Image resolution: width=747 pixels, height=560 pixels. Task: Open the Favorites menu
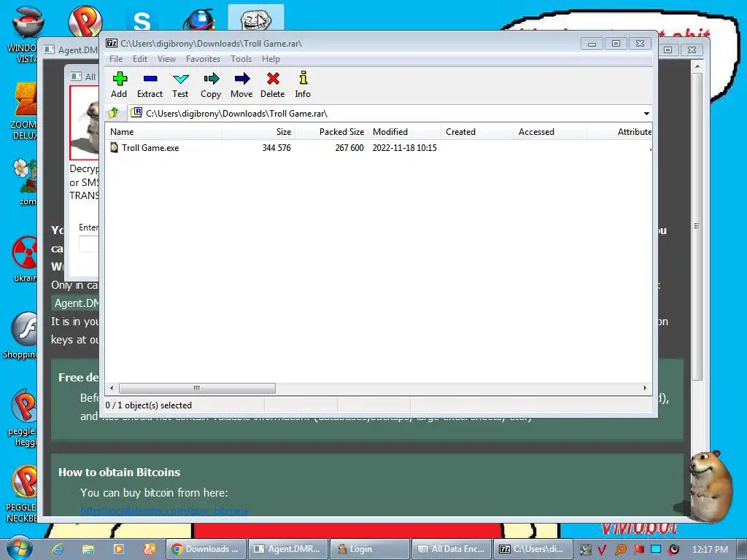[x=203, y=59]
